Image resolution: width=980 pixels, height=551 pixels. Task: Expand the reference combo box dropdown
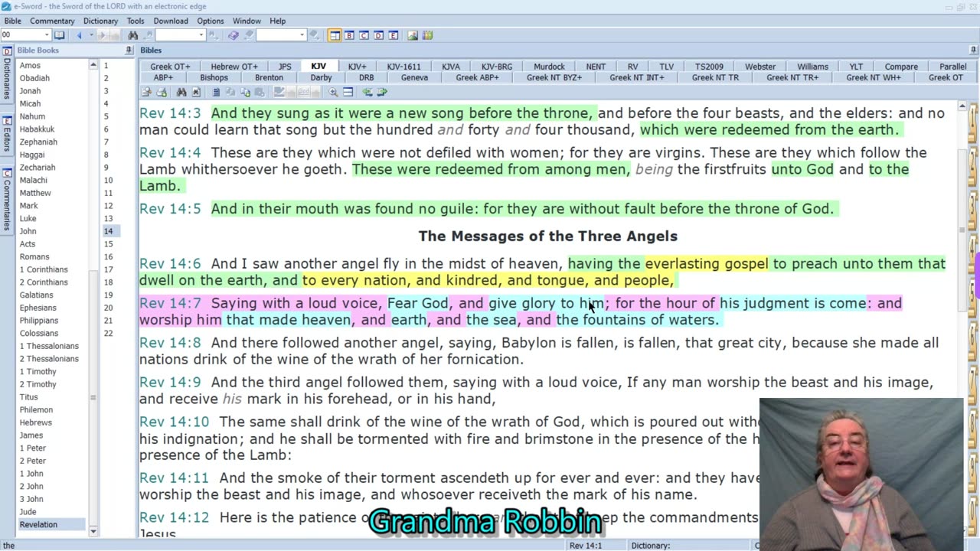click(47, 35)
